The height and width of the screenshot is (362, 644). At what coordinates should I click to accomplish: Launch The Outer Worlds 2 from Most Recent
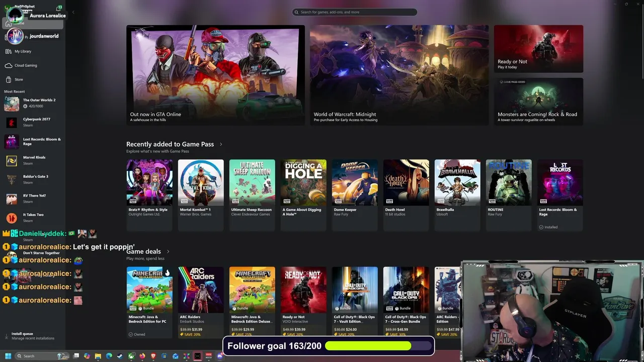coord(33,103)
